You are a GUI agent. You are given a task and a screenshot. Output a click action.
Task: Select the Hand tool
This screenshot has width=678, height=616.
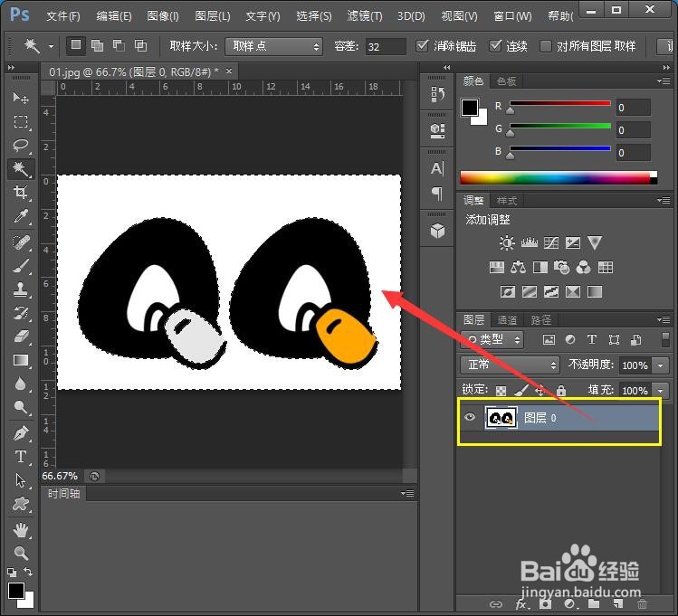[x=20, y=530]
